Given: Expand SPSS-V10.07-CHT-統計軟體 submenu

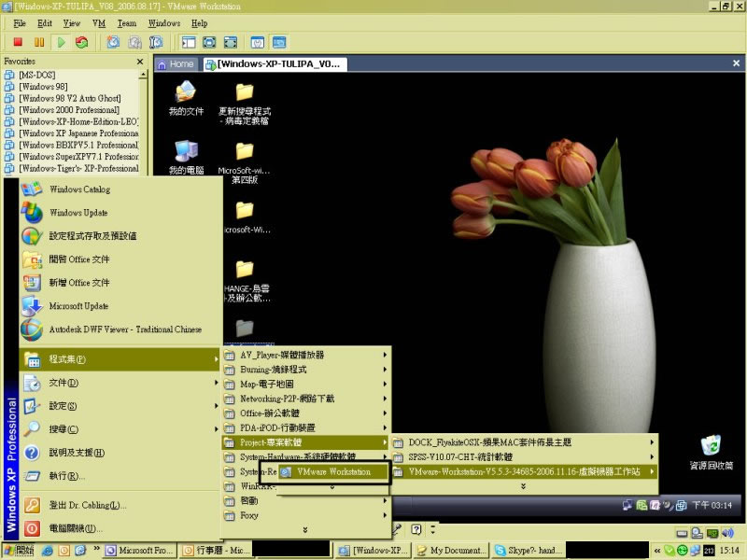Looking at the screenshot, I should click(x=524, y=457).
